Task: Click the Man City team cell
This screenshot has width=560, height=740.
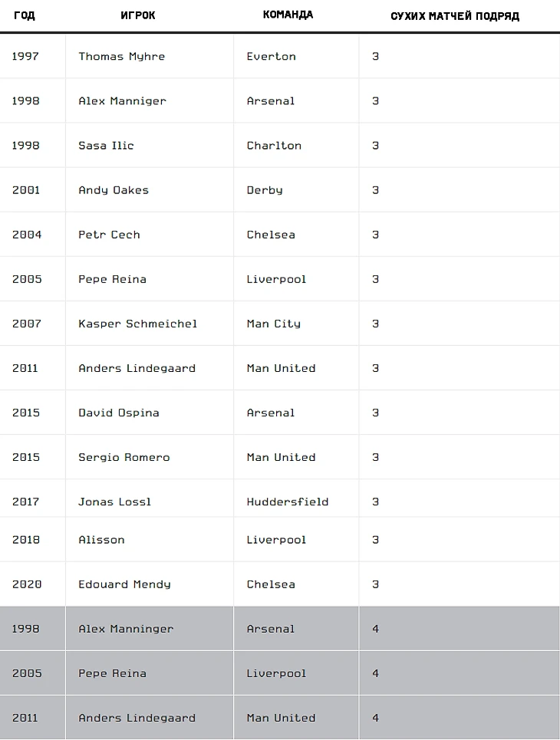Action: (x=273, y=324)
